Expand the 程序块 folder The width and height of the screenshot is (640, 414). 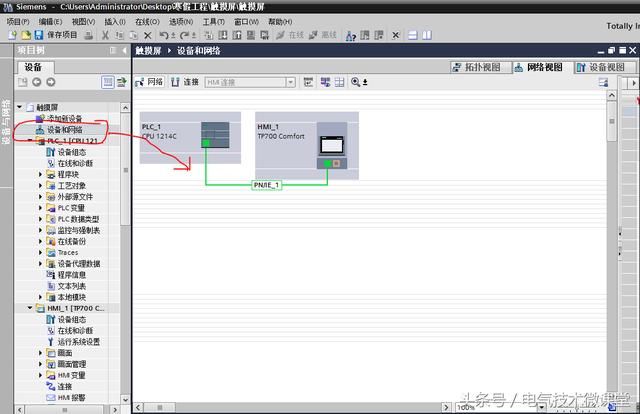pyautogui.click(x=40, y=174)
